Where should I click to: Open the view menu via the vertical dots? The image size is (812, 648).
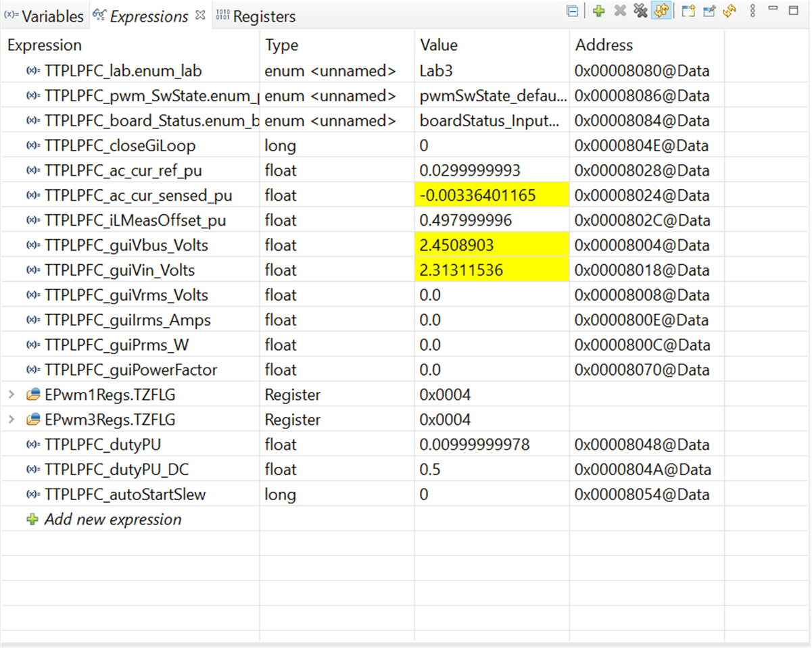click(753, 11)
